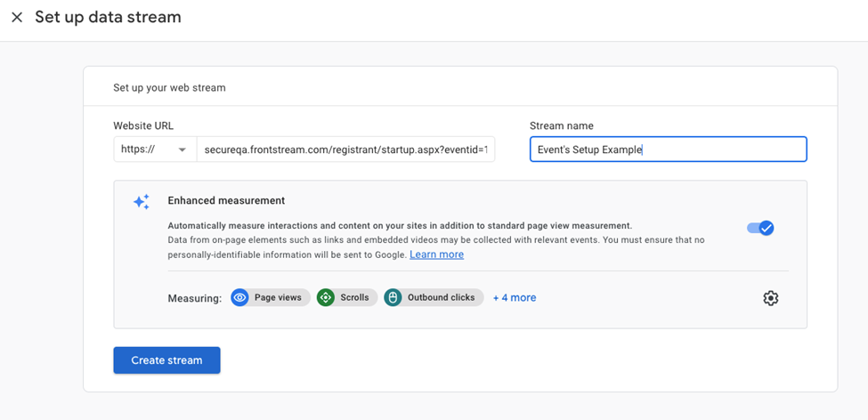Disable the Enhanced measurement toggle

760,228
